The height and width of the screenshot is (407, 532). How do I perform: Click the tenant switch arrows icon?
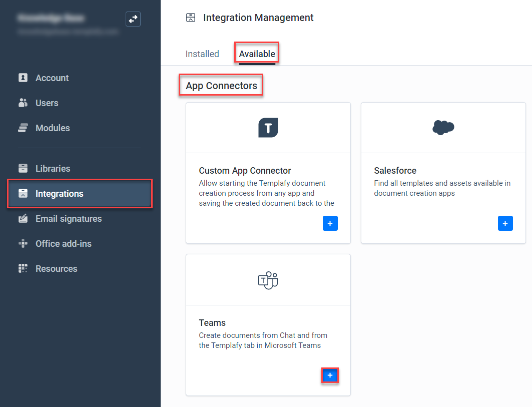133,19
